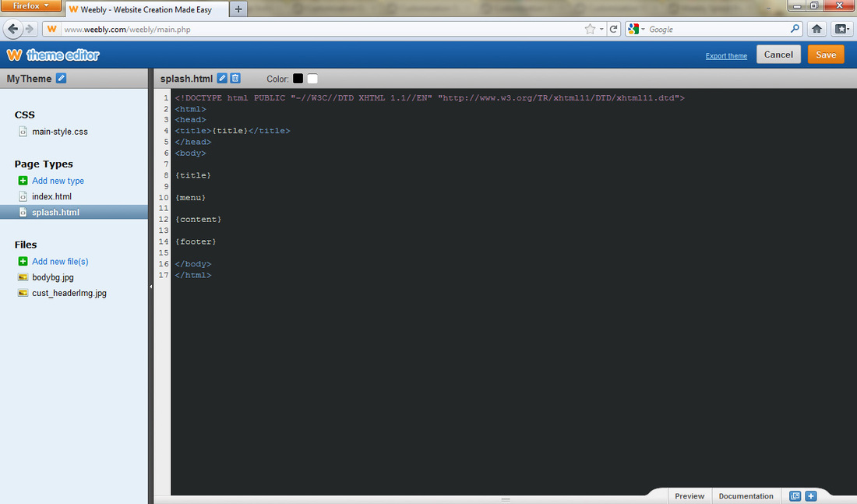Click the Export theme link
This screenshot has width=857, height=504.
726,56
